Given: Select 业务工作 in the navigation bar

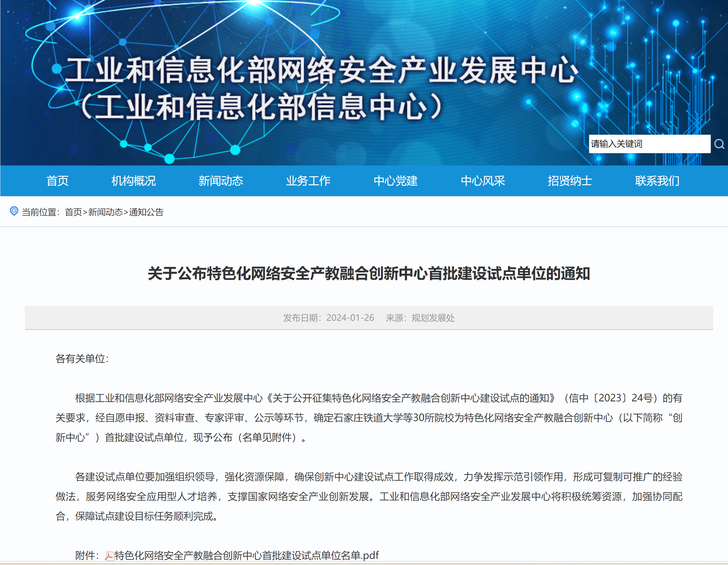Looking at the screenshot, I should tap(308, 181).
